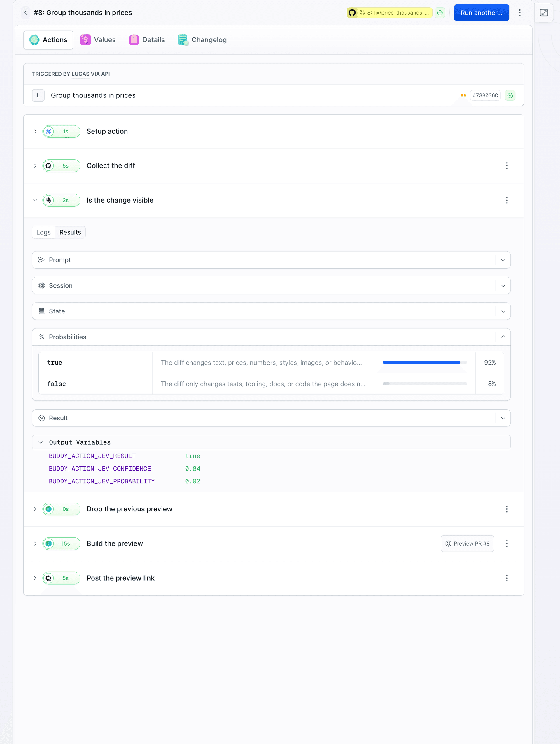Switch to the Values tab
The image size is (560, 744).
click(98, 40)
